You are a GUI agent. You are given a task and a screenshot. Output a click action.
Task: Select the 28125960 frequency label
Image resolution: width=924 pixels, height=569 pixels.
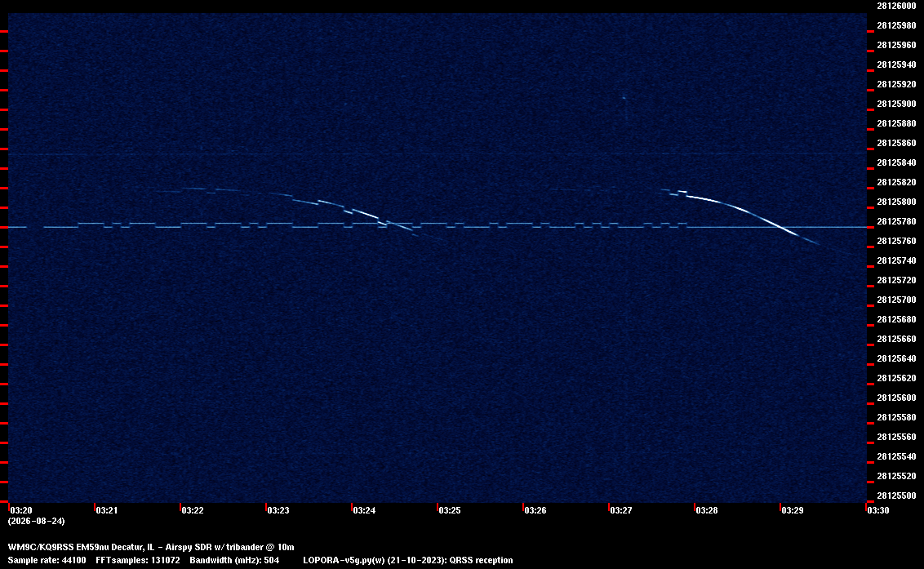pyautogui.click(x=896, y=45)
